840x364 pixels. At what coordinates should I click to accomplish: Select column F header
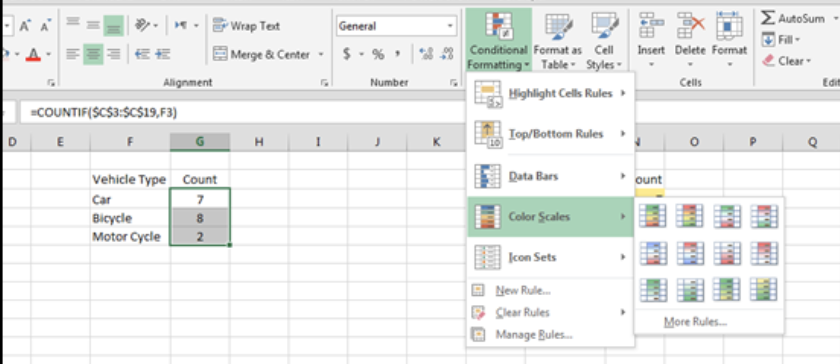point(130,142)
